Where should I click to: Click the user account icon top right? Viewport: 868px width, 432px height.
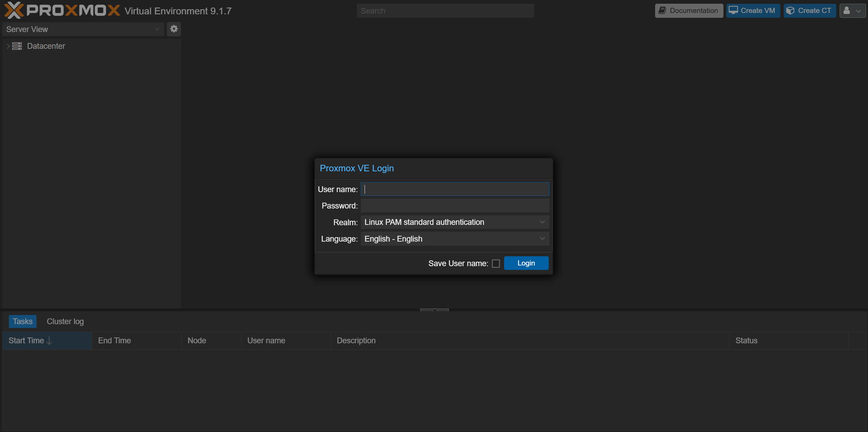[847, 11]
